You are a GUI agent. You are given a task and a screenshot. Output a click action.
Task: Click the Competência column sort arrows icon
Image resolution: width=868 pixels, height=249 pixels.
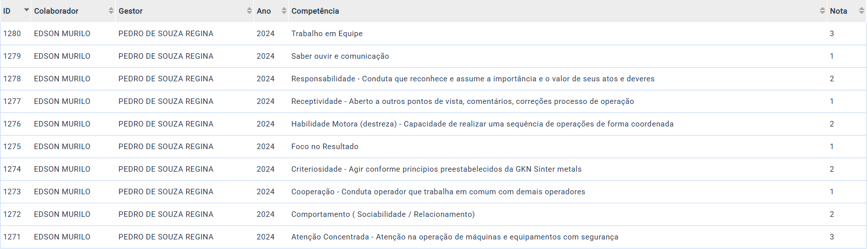[x=822, y=11]
